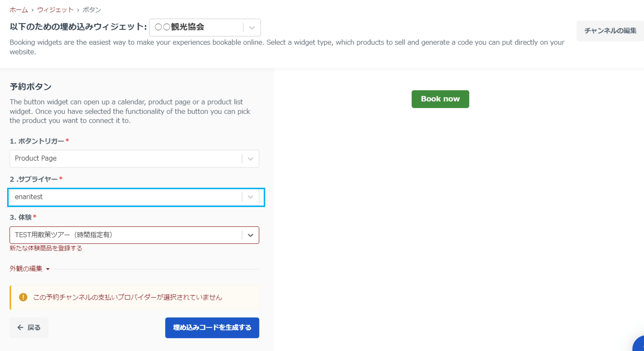Image resolution: width=644 pixels, height=351 pixels.
Task: Click the triangle arrow next to 外観の編集
Action: coord(48,269)
